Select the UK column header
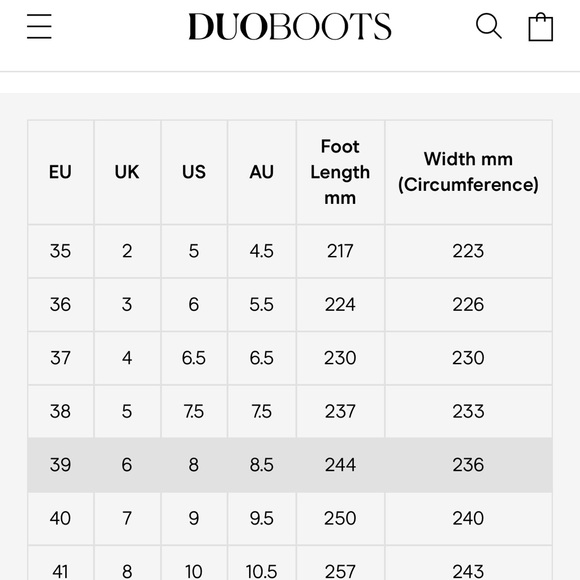Viewport: 580px width, 580px height. point(127,172)
